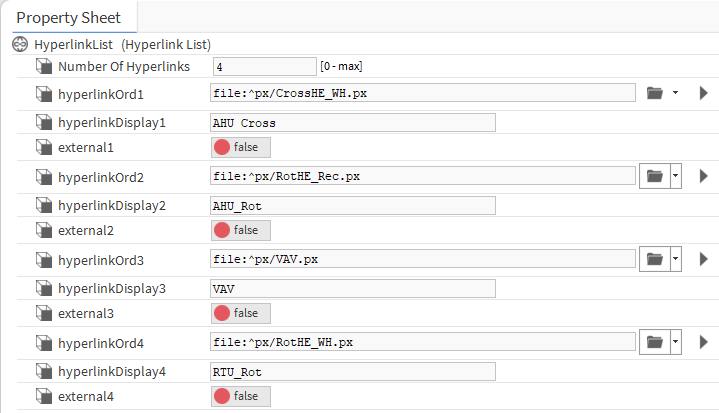Toggle the external4 false value
The image size is (719, 413).
tap(240, 396)
